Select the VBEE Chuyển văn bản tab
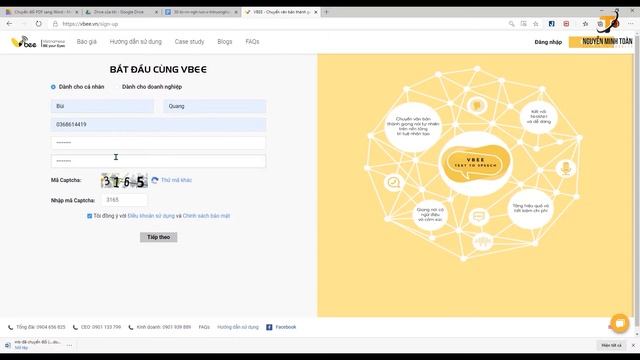 [281, 12]
